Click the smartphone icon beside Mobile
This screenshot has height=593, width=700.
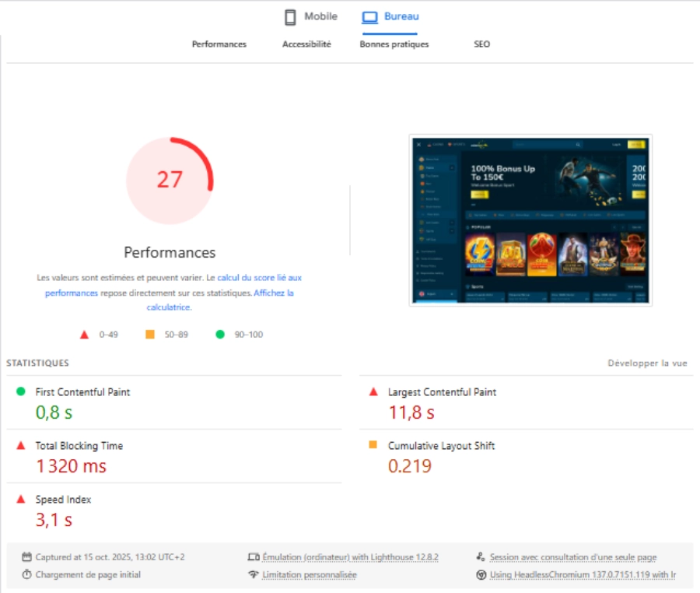(x=290, y=17)
